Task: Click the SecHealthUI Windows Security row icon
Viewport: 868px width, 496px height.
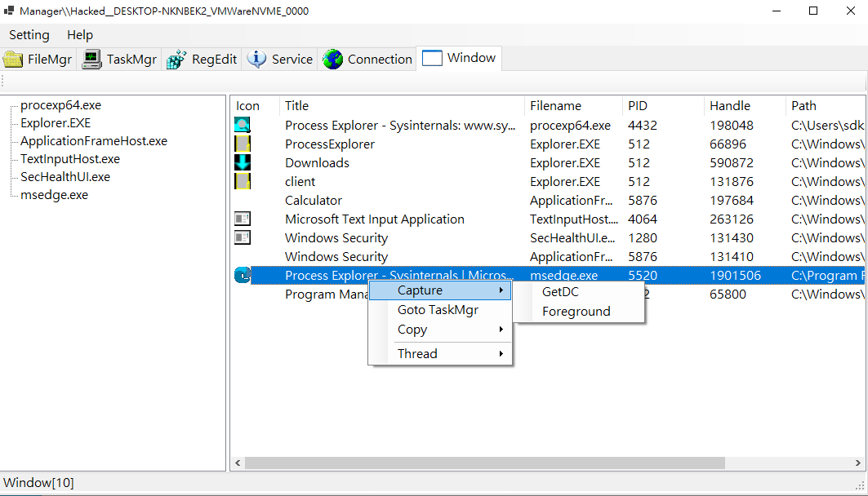Action: click(x=243, y=237)
